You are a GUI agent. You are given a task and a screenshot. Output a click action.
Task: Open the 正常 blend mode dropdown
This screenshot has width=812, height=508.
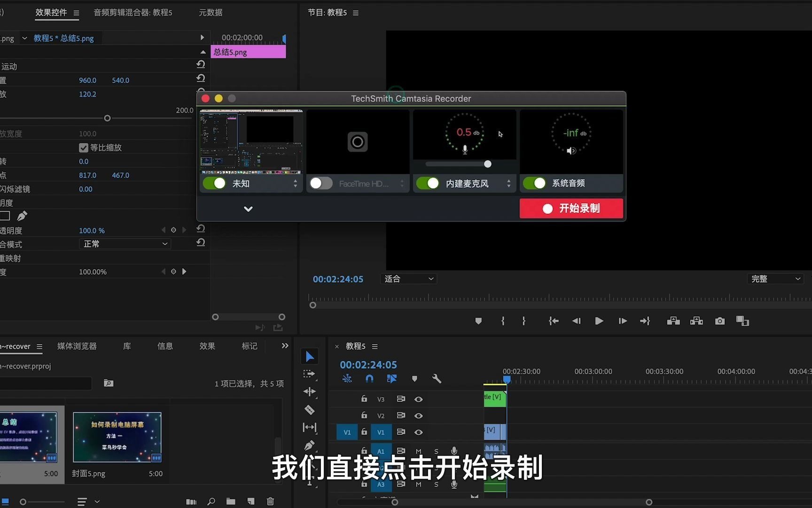[125, 244]
